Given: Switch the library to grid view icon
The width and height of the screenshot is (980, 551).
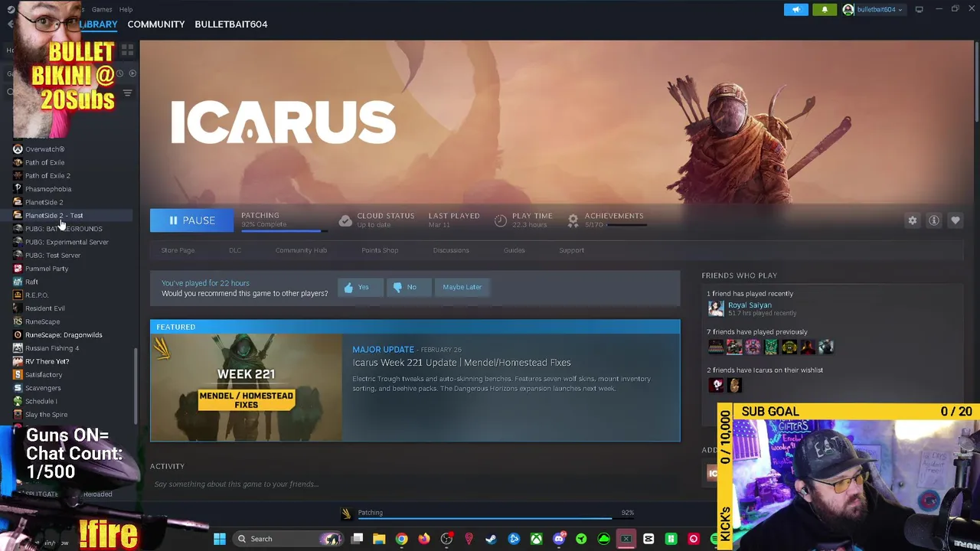Looking at the screenshot, I should point(127,51).
